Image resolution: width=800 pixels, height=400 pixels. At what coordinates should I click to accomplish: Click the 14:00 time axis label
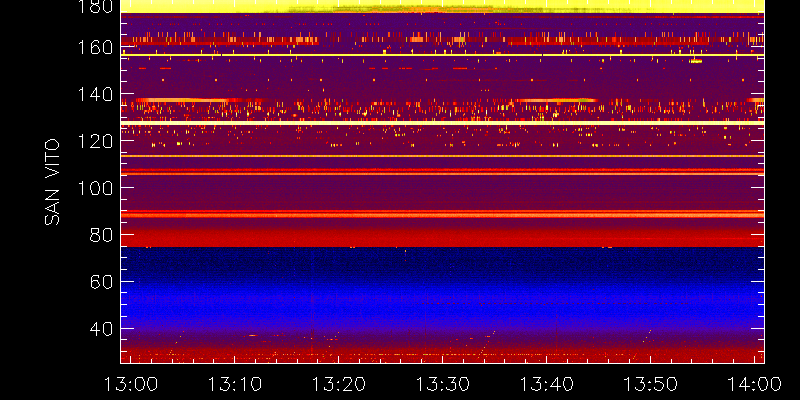754,384
